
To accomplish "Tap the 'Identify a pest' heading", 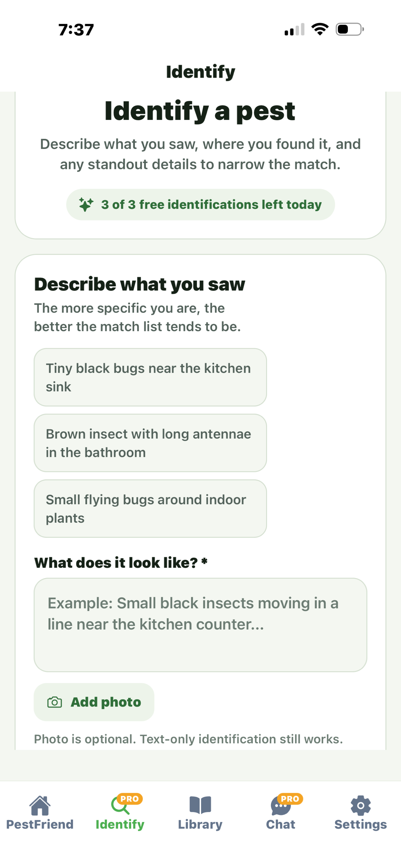I will pyautogui.click(x=200, y=111).
